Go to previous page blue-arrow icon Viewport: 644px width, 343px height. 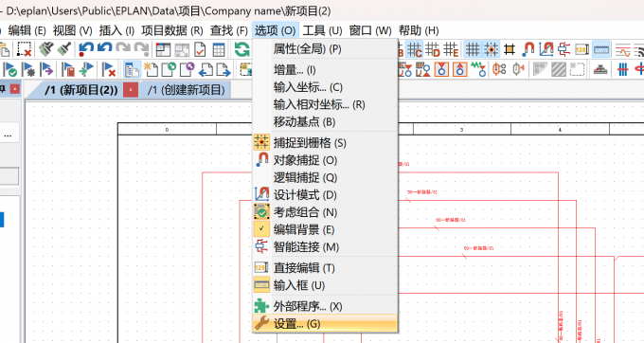205,69
